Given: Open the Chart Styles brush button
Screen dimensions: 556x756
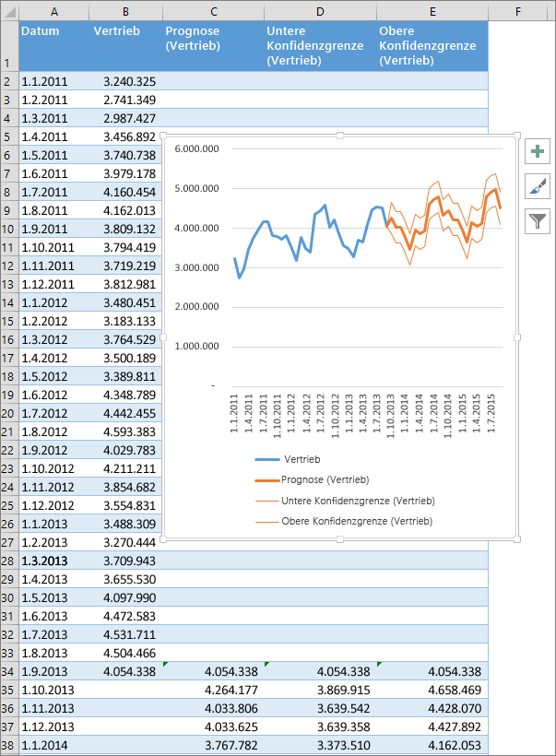Looking at the screenshot, I should click(x=538, y=186).
